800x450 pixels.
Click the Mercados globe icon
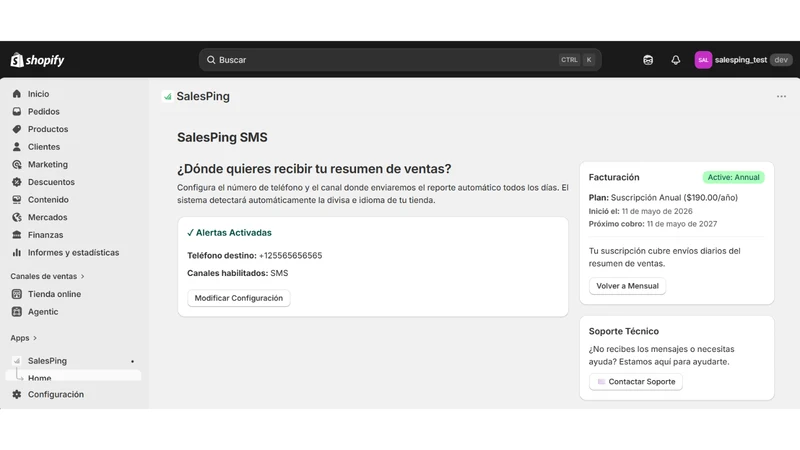[x=17, y=217]
